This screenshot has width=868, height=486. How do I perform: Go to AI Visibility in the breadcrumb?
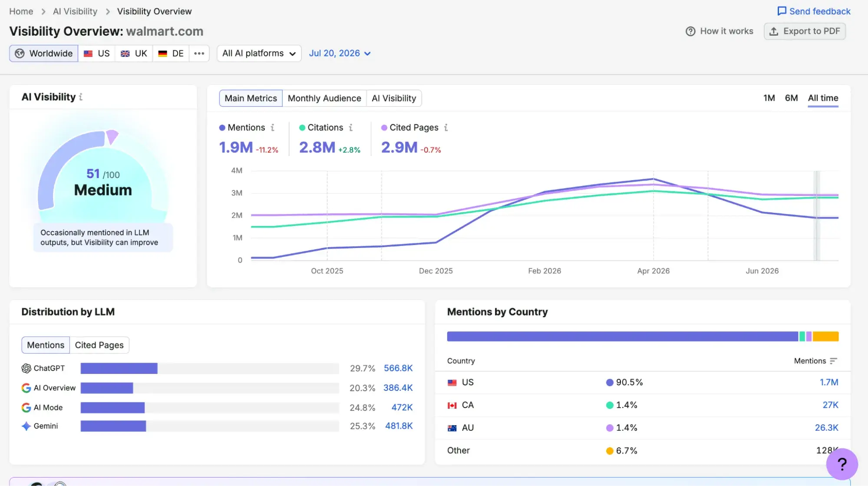point(75,11)
